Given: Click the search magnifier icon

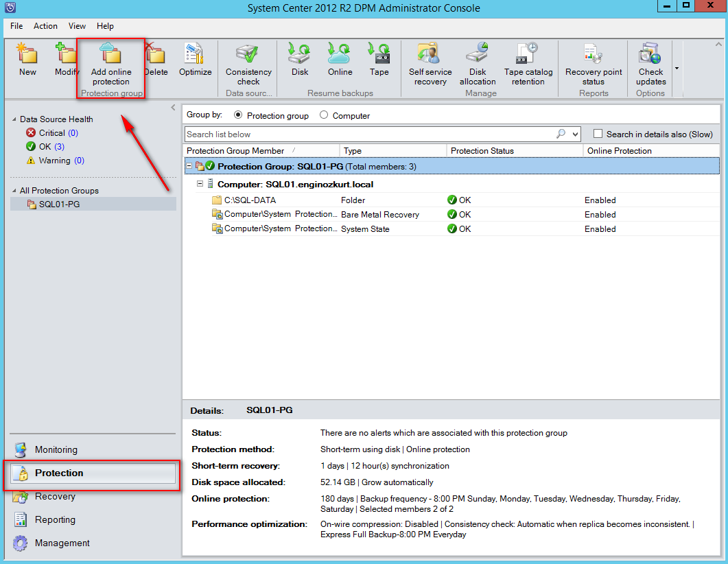Looking at the screenshot, I should coord(561,134).
